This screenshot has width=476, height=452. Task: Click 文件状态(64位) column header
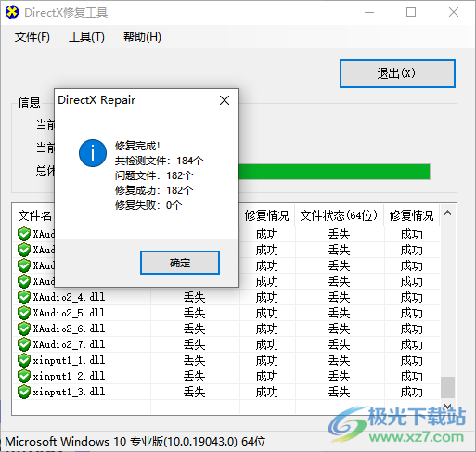point(339,215)
